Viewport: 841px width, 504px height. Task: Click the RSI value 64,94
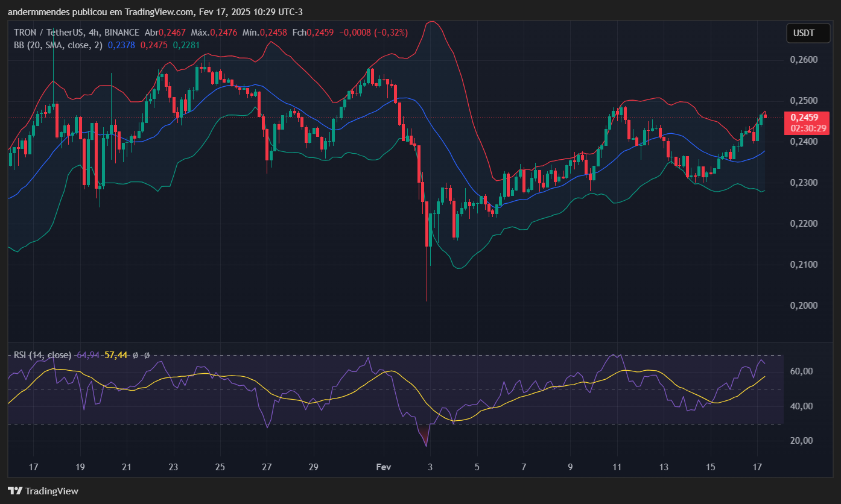tap(88, 355)
